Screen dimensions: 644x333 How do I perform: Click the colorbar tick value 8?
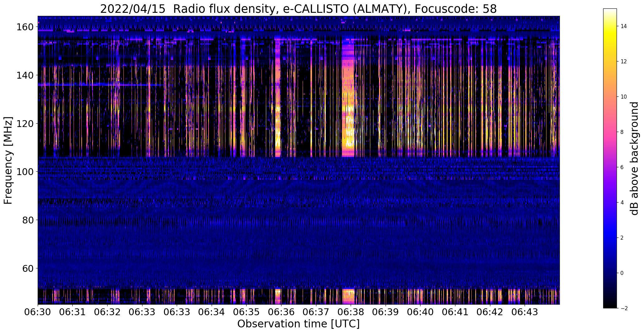pos(622,132)
